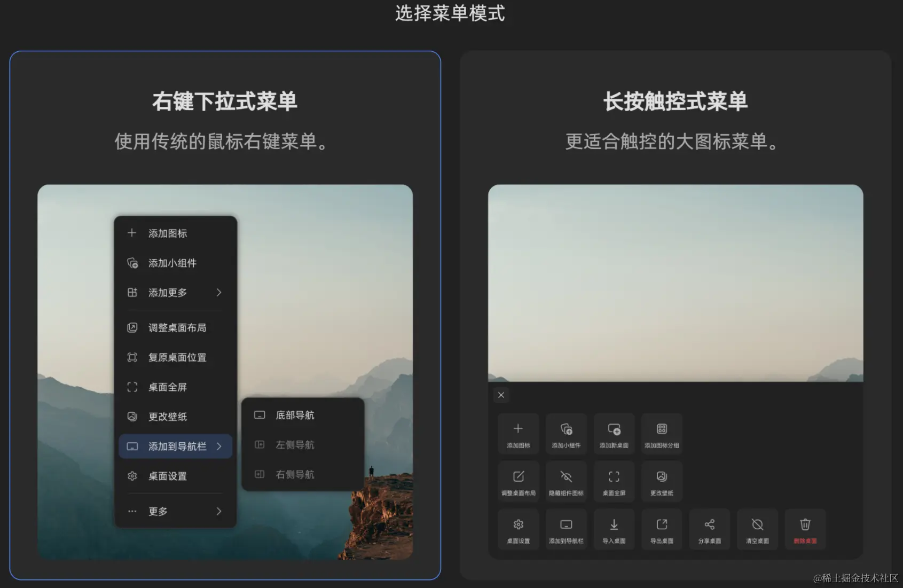Click the 清空桌面 tile
Viewport: 903px width, 588px height.
757,530
